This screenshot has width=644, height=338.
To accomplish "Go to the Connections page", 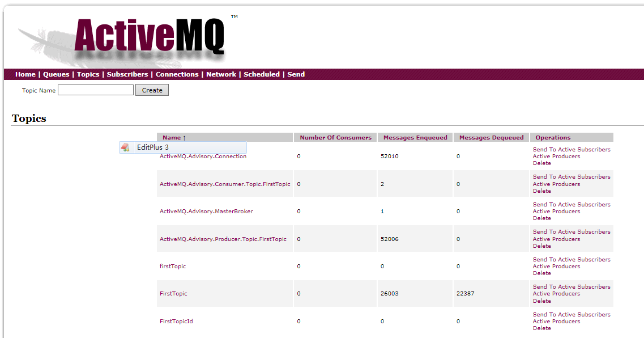I will (177, 74).
